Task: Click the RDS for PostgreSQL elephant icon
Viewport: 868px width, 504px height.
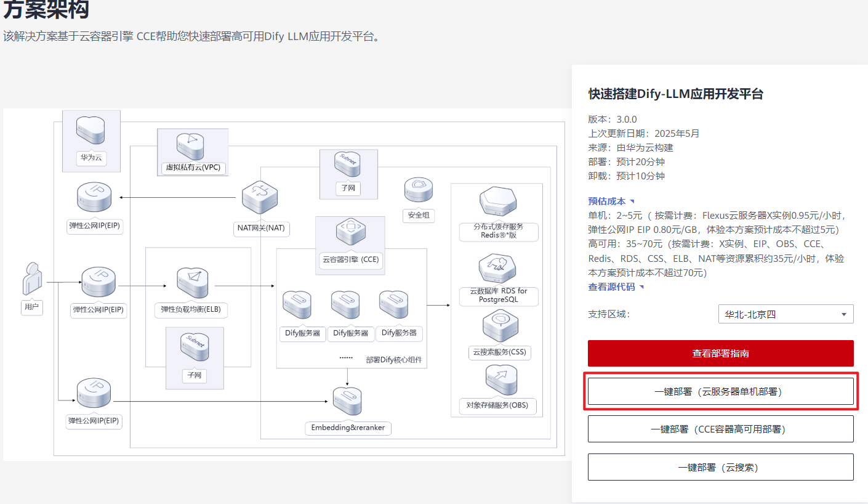Action: [497, 269]
